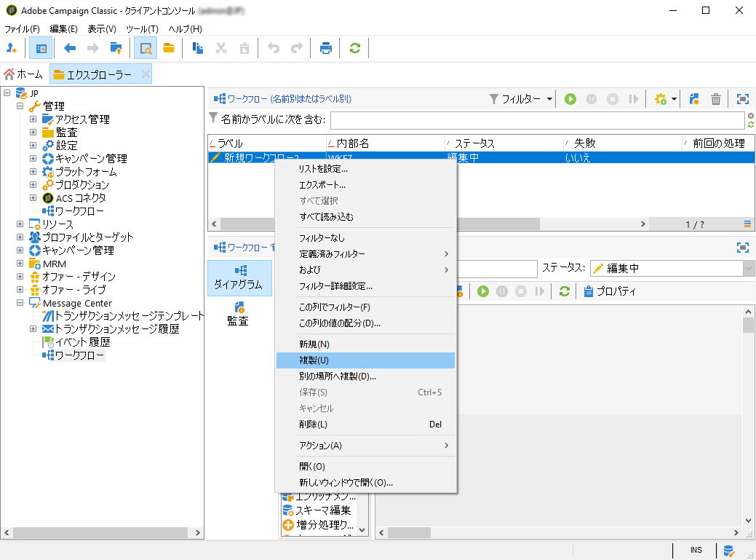Click the green play icon in diagram toolbar
756x560 pixels.
pyautogui.click(x=483, y=291)
